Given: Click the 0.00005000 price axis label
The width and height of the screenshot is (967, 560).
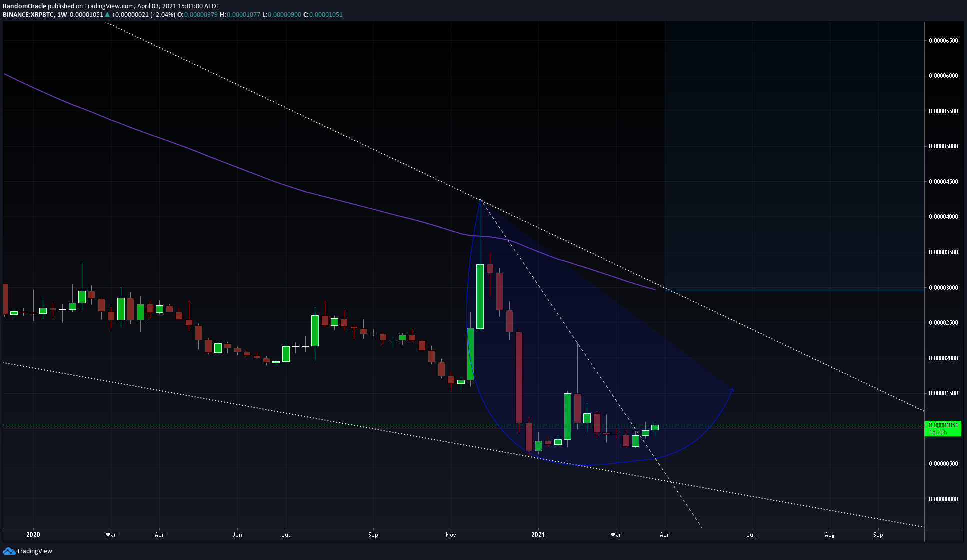Looking at the screenshot, I should pyautogui.click(x=943, y=146).
